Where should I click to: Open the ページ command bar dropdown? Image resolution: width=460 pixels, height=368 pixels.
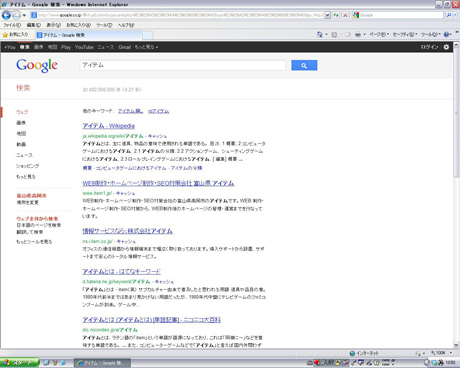pos(379,34)
